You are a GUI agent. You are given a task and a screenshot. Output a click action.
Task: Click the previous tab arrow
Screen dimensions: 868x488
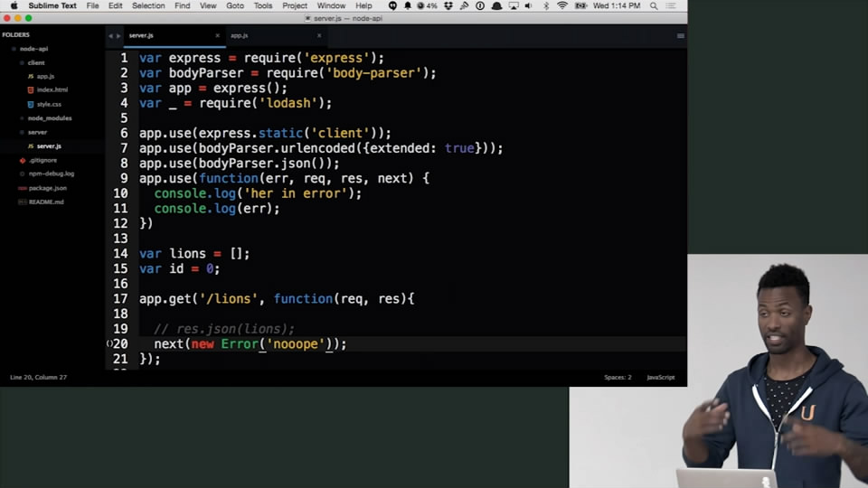tap(110, 35)
